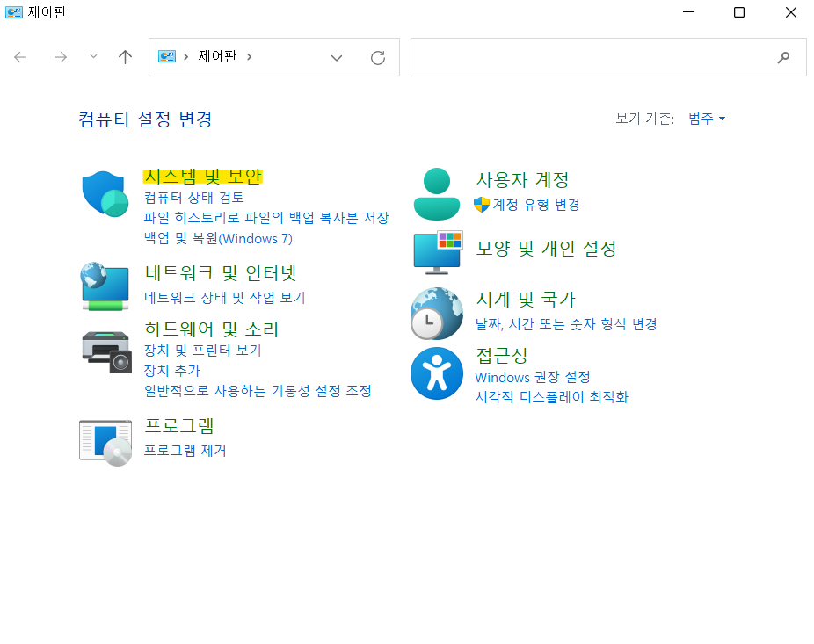The height and width of the screenshot is (644, 814).
Task: Open 날짜, 시간 또는 숫자 형식 변경
Action: click(x=566, y=324)
